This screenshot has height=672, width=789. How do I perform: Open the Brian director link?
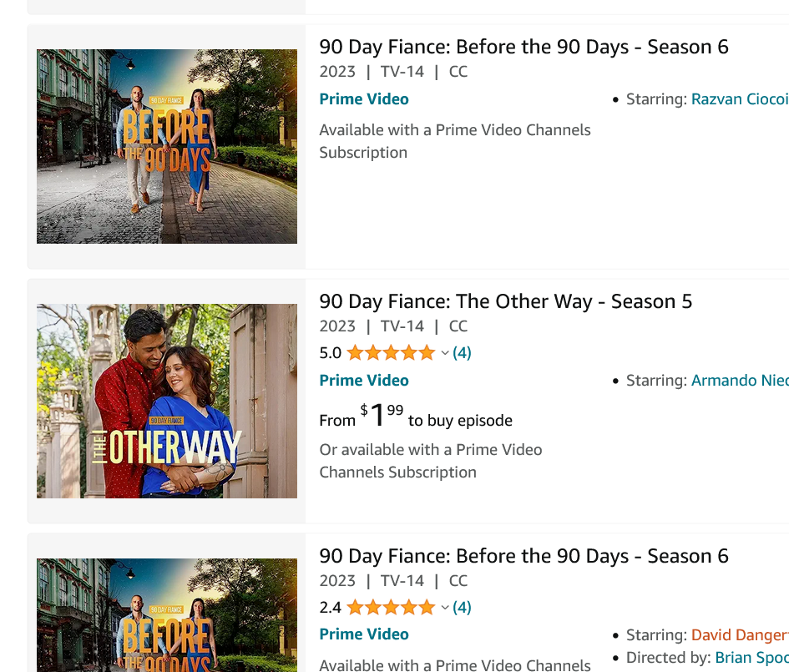[x=751, y=658]
